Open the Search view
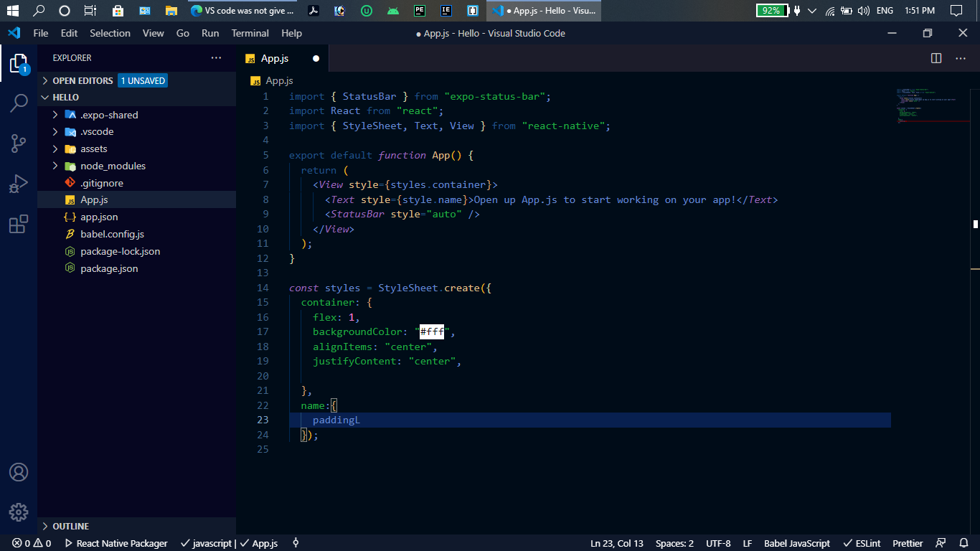980x551 pixels. point(18,103)
